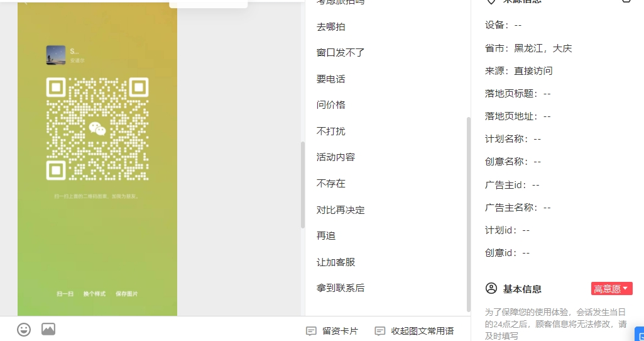Choose the 再追 phrase
The image size is (644, 341).
pyautogui.click(x=326, y=236)
